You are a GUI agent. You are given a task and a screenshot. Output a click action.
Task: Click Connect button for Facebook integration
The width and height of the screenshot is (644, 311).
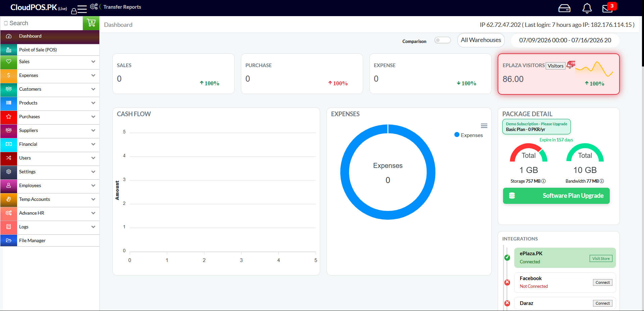(602, 282)
